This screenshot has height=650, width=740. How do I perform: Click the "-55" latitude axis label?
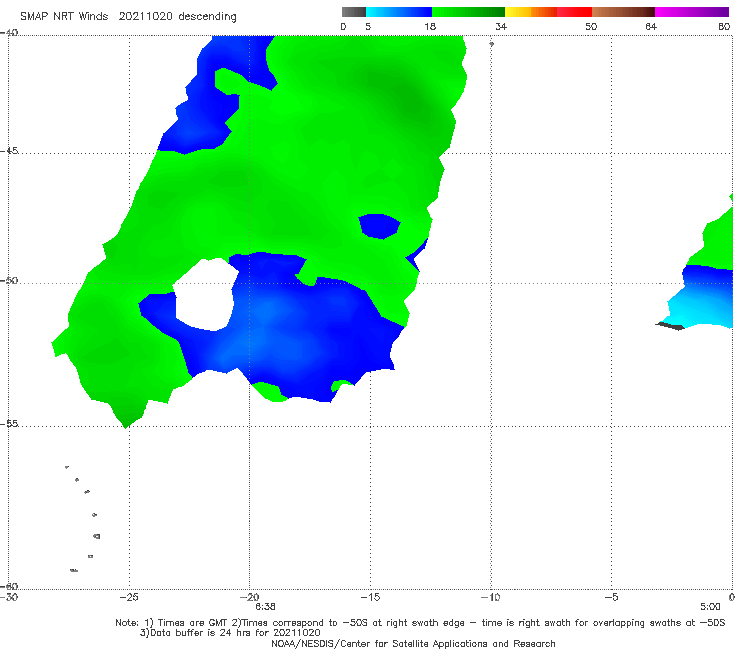9,423
